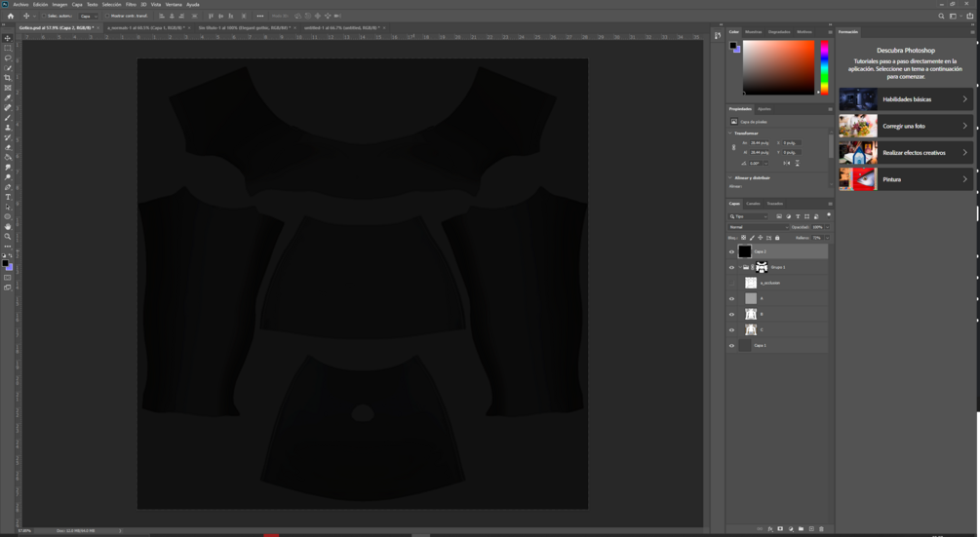Select the Path Selection tool
980x537 pixels.
coord(8,207)
